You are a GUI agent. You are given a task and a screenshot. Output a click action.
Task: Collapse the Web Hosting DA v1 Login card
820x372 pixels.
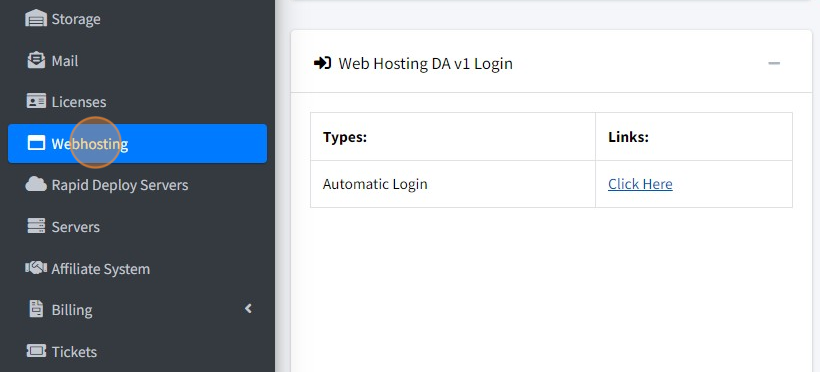tap(774, 64)
